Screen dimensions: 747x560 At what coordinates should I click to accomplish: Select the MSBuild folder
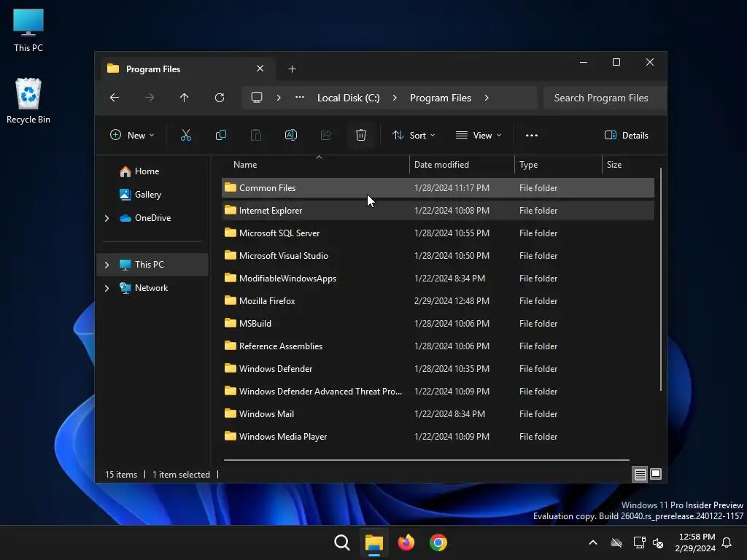[x=438, y=323]
